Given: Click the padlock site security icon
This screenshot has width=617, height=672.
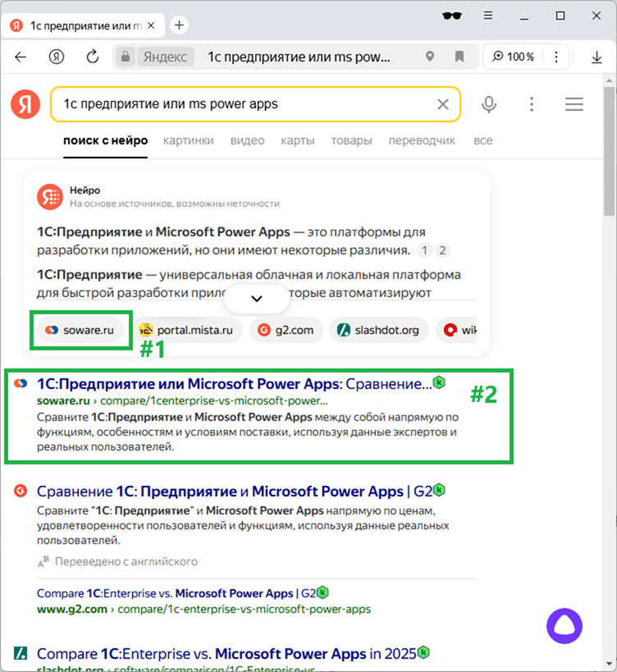Looking at the screenshot, I should coord(125,57).
